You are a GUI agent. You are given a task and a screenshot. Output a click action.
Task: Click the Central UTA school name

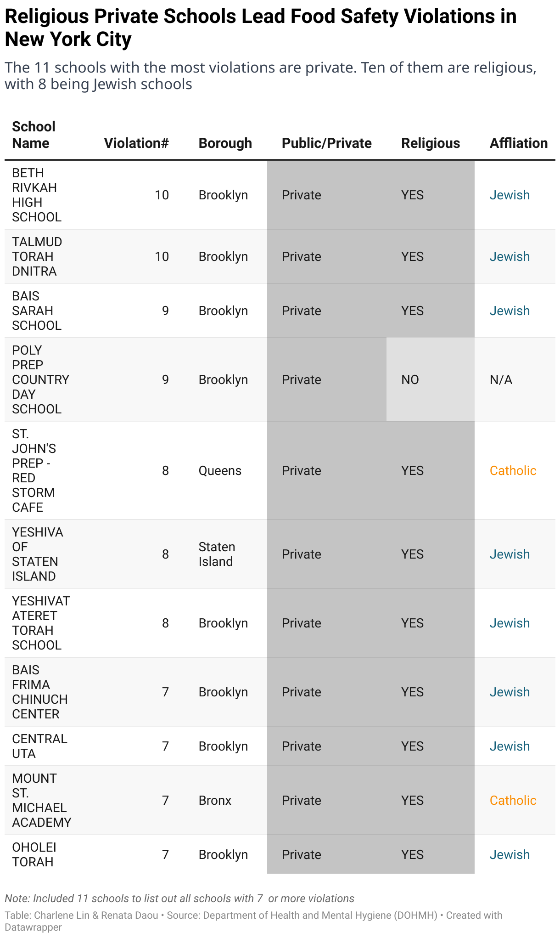(39, 746)
